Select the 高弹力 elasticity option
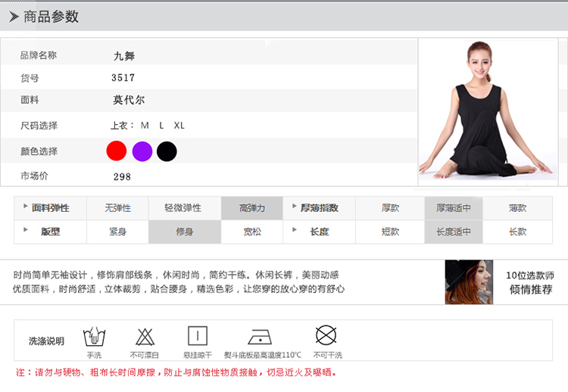568x392 pixels. coord(251,208)
